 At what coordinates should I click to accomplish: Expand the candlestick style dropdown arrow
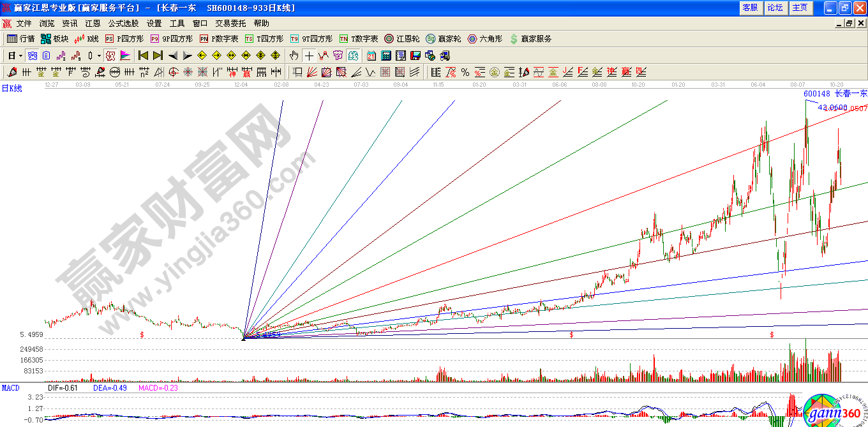pyautogui.click(x=99, y=56)
